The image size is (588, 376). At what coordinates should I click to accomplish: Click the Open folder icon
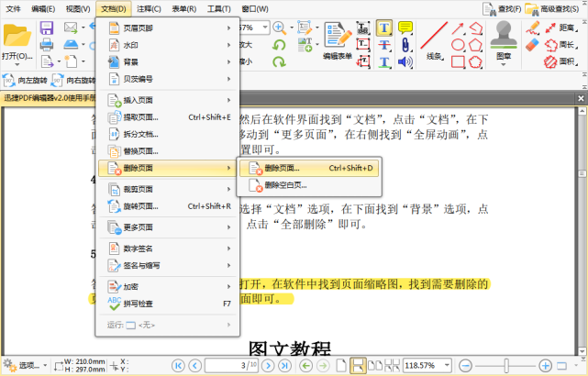click(x=17, y=36)
